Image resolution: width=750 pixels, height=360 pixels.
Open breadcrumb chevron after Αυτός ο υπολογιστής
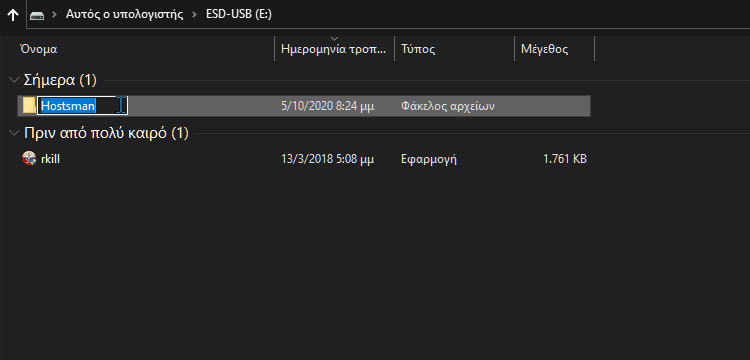click(x=194, y=15)
